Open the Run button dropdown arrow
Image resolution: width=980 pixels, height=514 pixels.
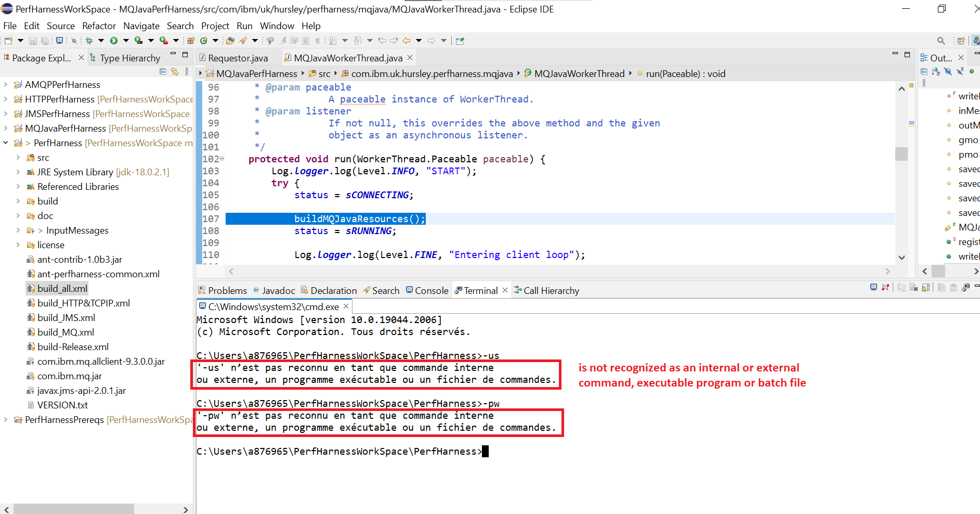point(126,40)
